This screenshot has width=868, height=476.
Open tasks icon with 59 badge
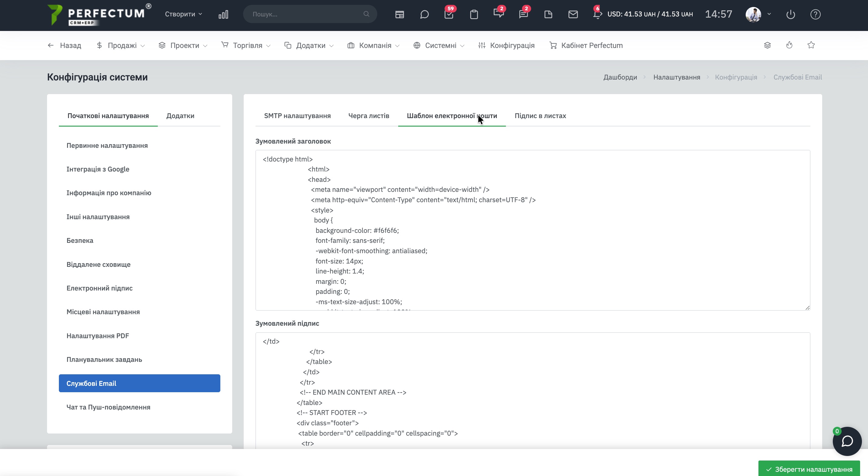[x=449, y=15]
